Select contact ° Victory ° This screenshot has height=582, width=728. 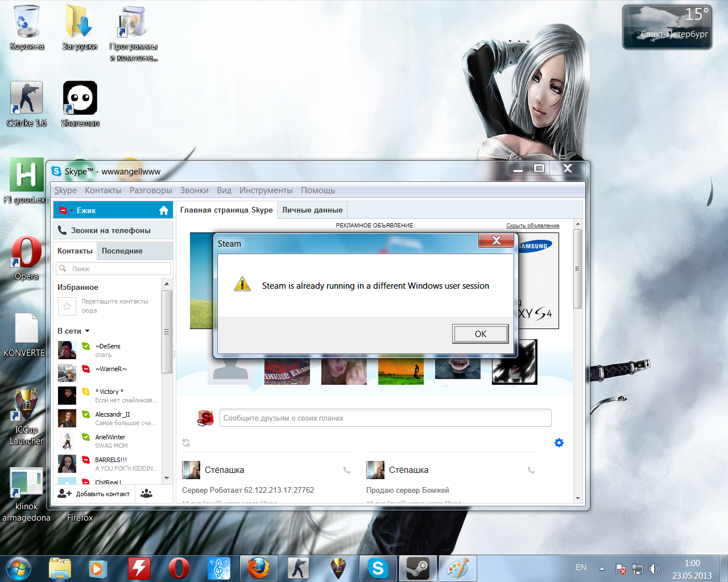[x=108, y=396]
